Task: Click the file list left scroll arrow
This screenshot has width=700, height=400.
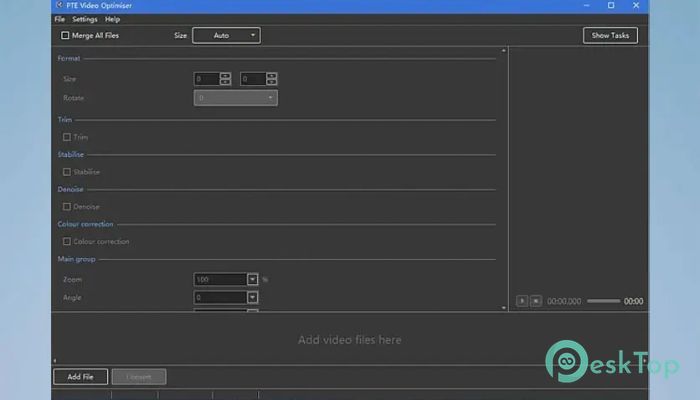Action: [x=54, y=360]
